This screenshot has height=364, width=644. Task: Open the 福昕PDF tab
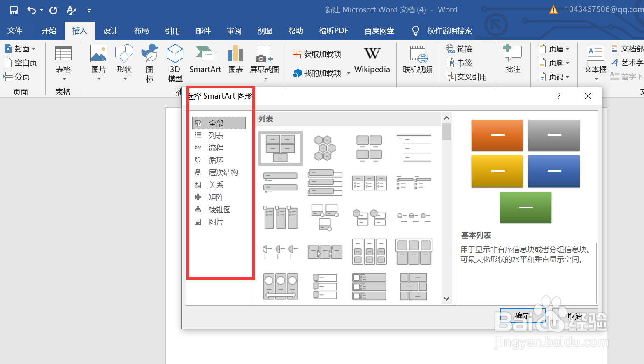click(x=334, y=31)
